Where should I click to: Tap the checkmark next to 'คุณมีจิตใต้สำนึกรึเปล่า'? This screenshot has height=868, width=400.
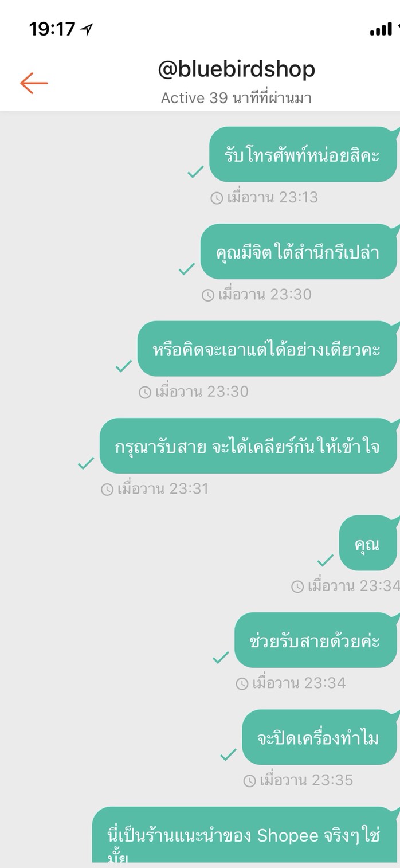tap(187, 269)
